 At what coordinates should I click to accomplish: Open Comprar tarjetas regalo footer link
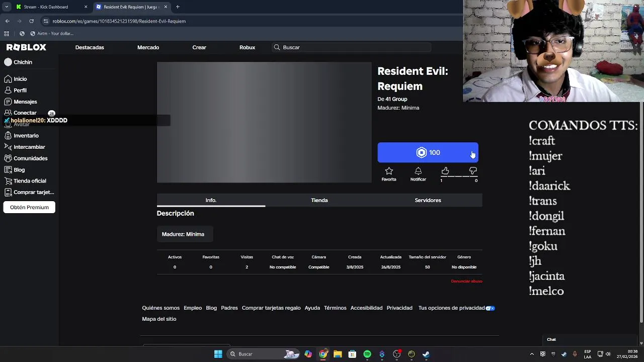tap(271, 308)
